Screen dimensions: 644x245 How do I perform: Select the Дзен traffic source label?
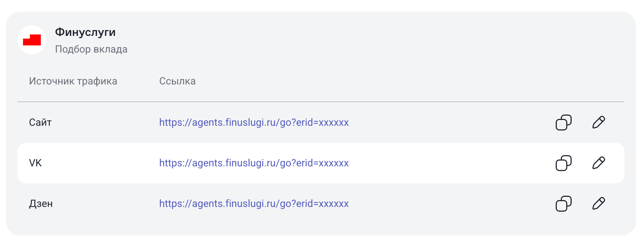click(41, 204)
